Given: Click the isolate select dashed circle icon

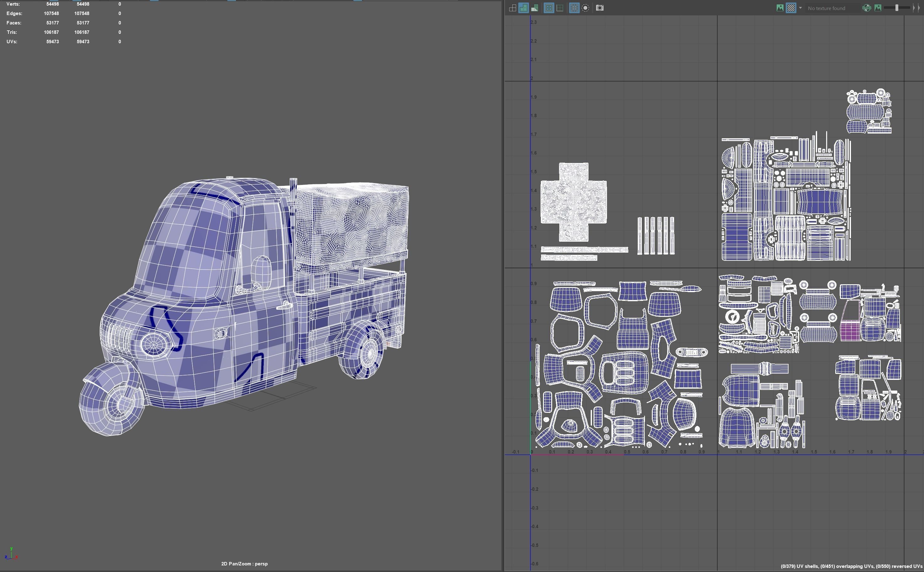Looking at the screenshot, I should tap(585, 8).
